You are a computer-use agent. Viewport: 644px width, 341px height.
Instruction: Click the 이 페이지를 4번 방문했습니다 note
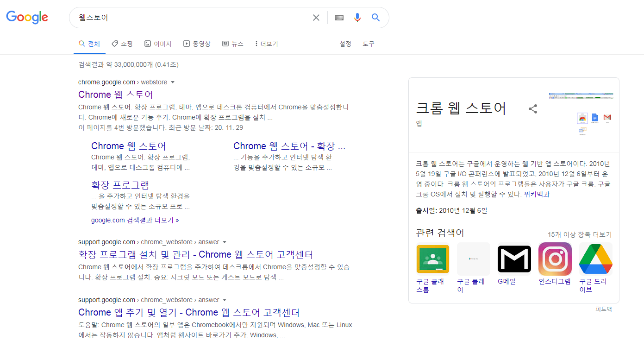(161, 127)
